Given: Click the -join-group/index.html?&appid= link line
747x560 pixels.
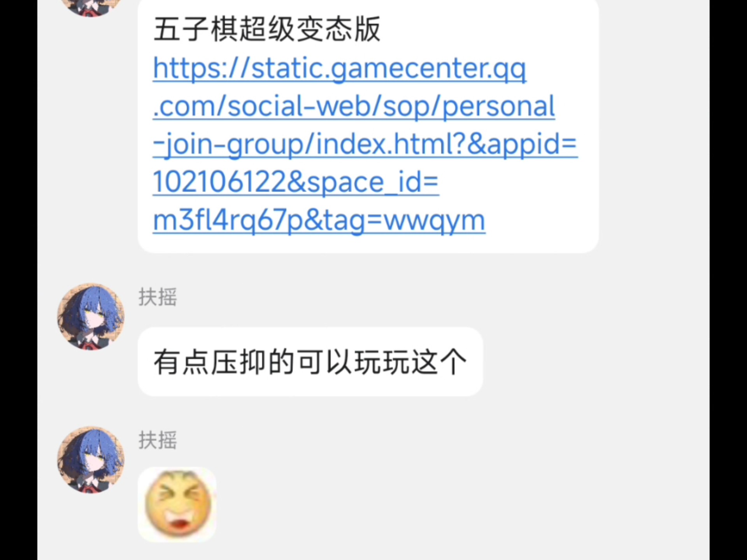Looking at the screenshot, I should click(365, 144).
